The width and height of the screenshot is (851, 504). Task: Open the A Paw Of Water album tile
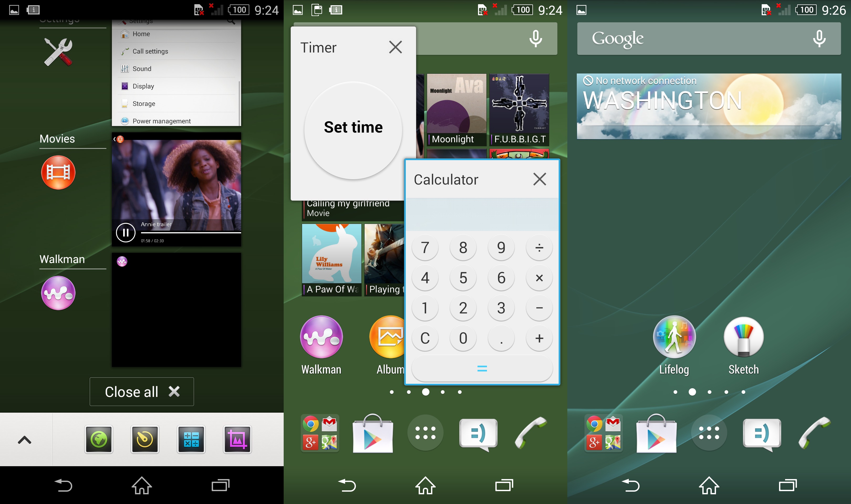(331, 260)
